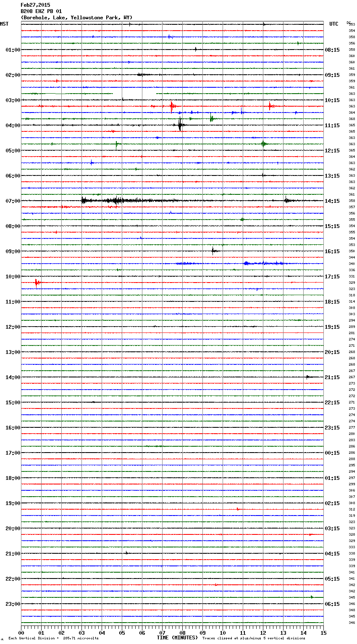This screenshot has height=644, width=357.
Task: Select minute 10 on the bottom time axis
Action: [223, 632]
